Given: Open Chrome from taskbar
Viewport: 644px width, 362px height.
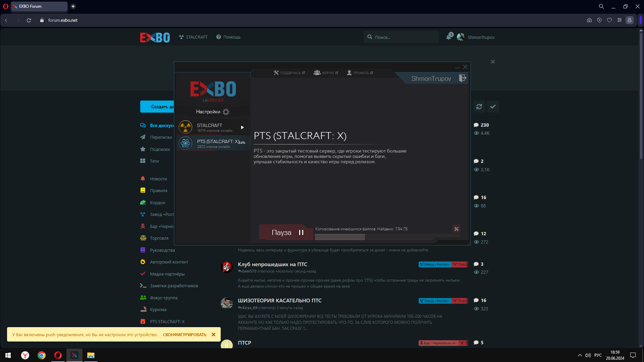Looking at the screenshot, I should [42, 355].
